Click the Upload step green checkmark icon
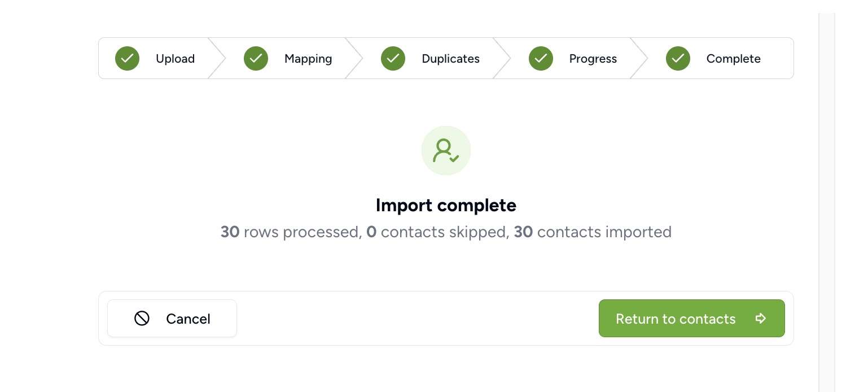Viewport: 868px width, 392px height. [x=127, y=58]
